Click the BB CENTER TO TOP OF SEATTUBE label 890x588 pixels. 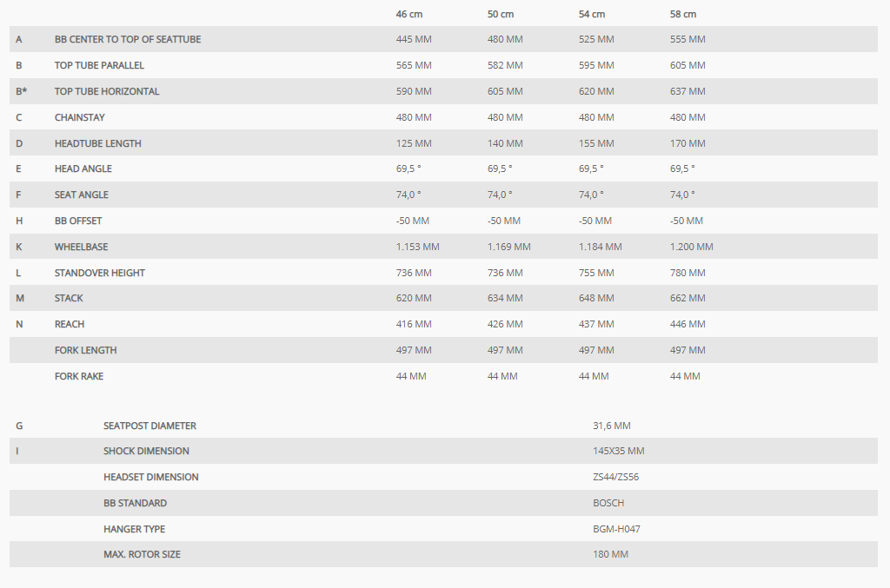coord(128,39)
